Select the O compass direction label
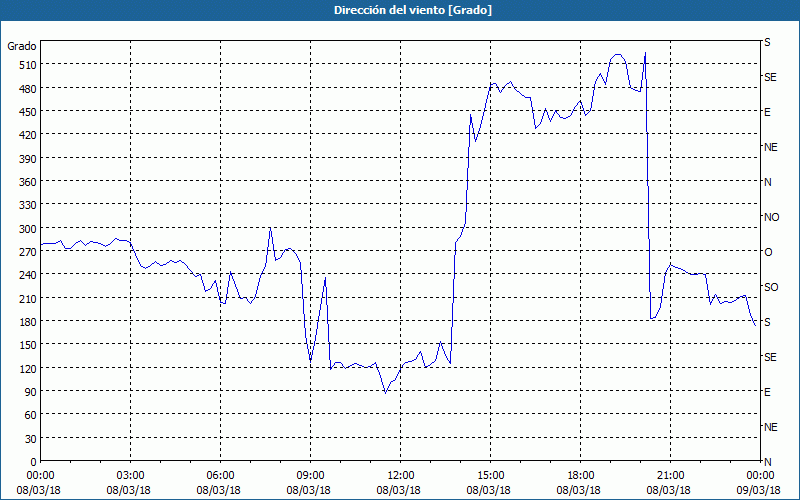The width and height of the screenshot is (800, 500). (768, 252)
